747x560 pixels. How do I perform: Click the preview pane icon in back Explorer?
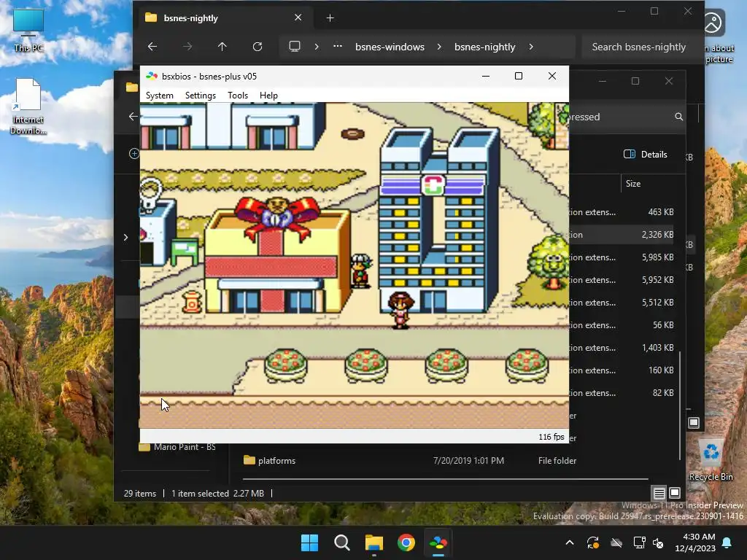[x=694, y=422]
